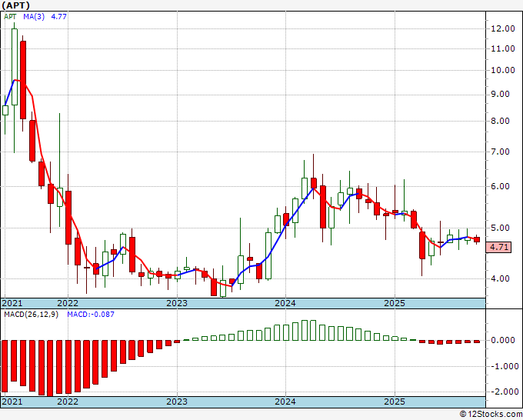523x420 pixels.
Task: Select the 10.00 price axis label
Action: pyautogui.click(x=503, y=70)
